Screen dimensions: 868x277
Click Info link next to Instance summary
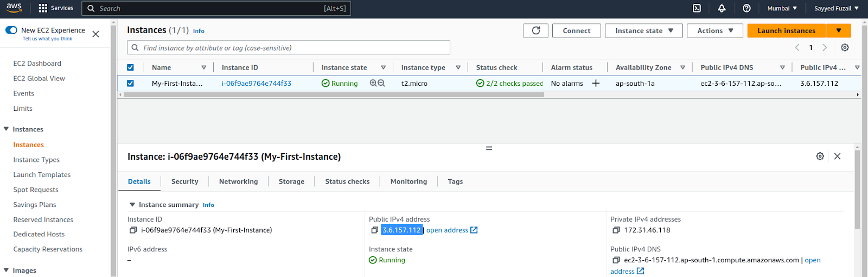tap(208, 205)
